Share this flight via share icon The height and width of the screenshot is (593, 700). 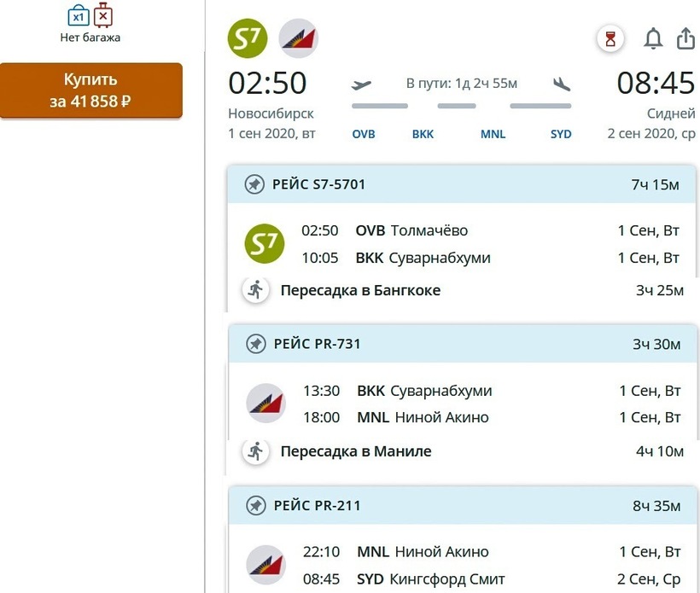tap(685, 38)
